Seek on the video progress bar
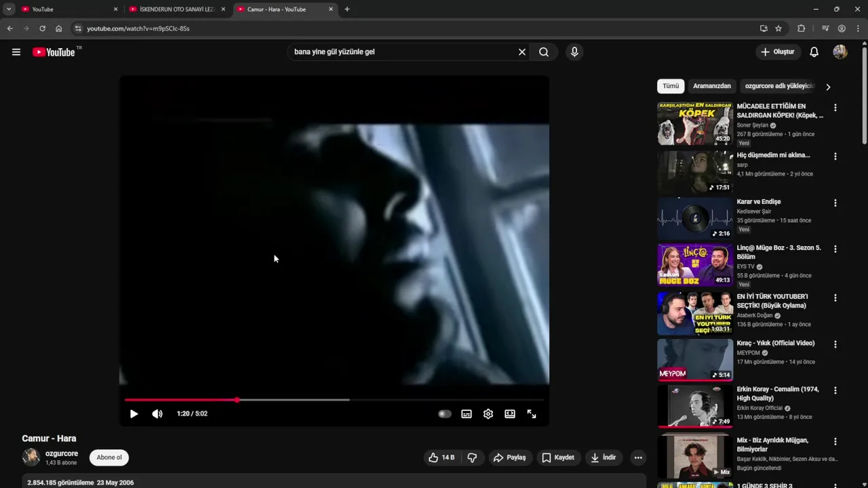Image resolution: width=868 pixels, height=488 pixels. click(x=334, y=400)
